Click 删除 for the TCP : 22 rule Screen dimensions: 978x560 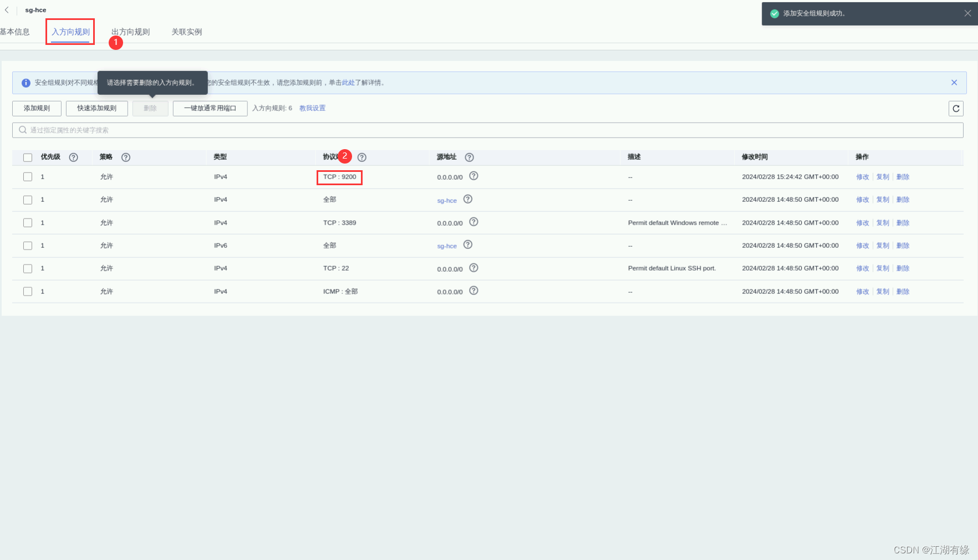click(x=903, y=268)
